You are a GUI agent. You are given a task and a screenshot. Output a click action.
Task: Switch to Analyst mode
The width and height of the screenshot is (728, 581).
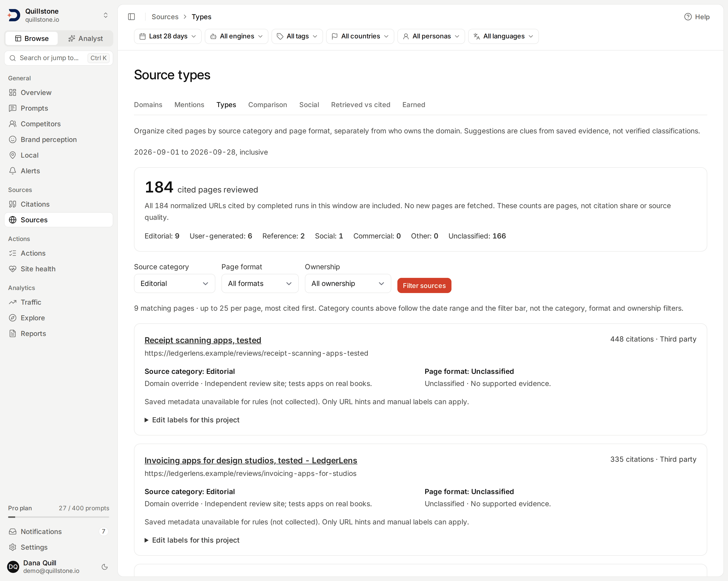(x=85, y=38)
